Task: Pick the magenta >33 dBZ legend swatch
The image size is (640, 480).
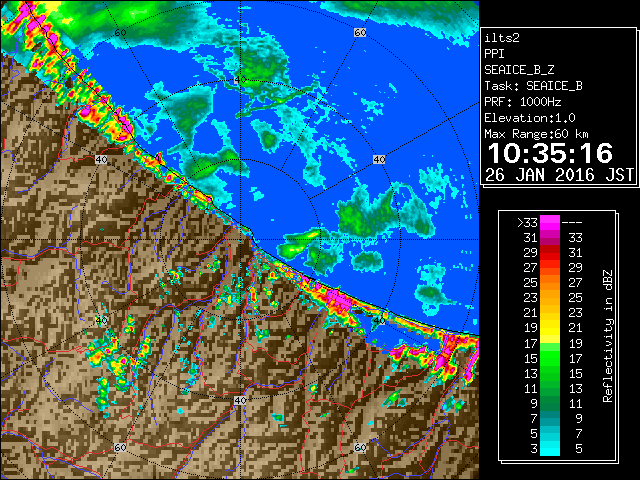Action: click(550, 222)
